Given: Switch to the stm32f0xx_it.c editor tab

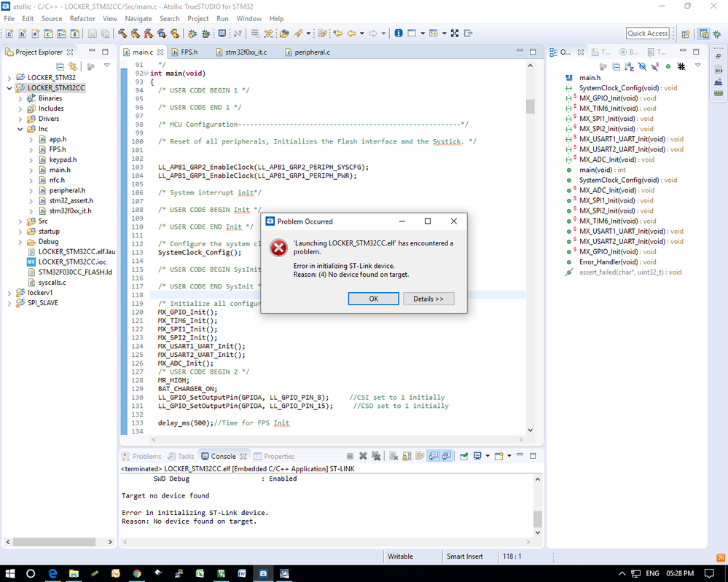Looking at the screenshot, I should [x=241, y=52].
